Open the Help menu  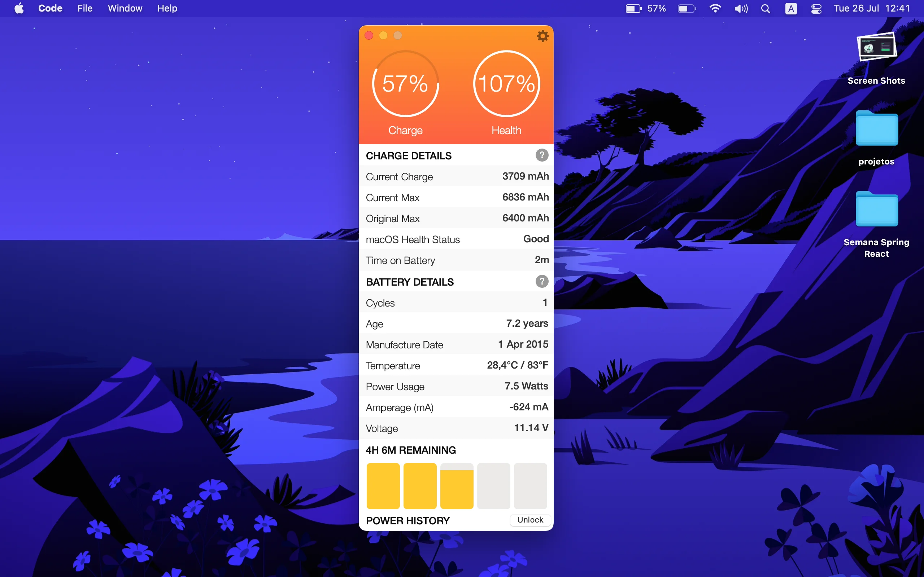click(167, 8)
